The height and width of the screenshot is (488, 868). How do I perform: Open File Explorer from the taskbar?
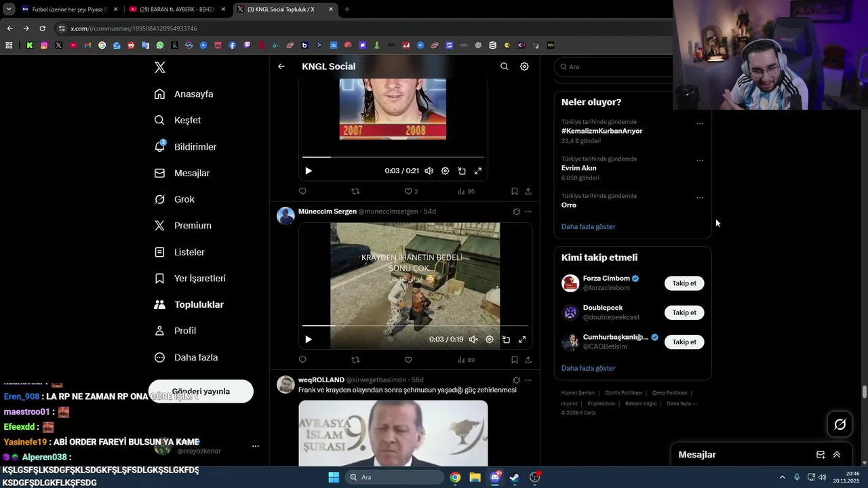point(475,477)
